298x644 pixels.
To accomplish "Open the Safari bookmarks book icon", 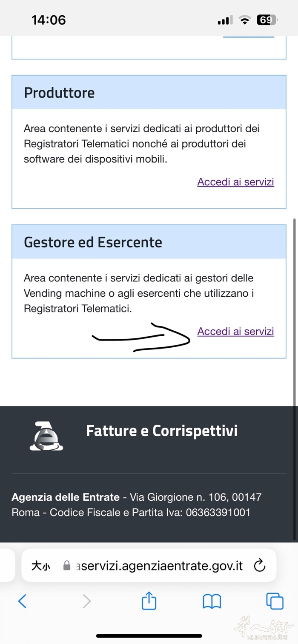I will pos(212,601).
